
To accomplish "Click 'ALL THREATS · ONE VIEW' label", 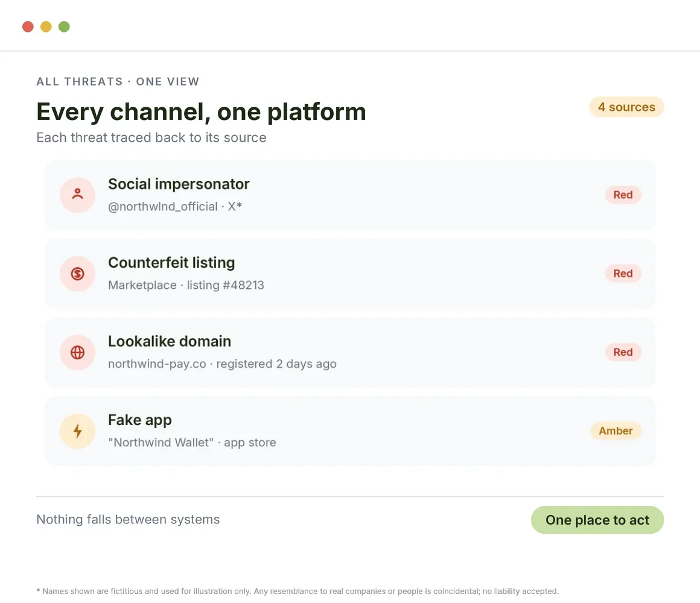I will [x=118, y=81].
